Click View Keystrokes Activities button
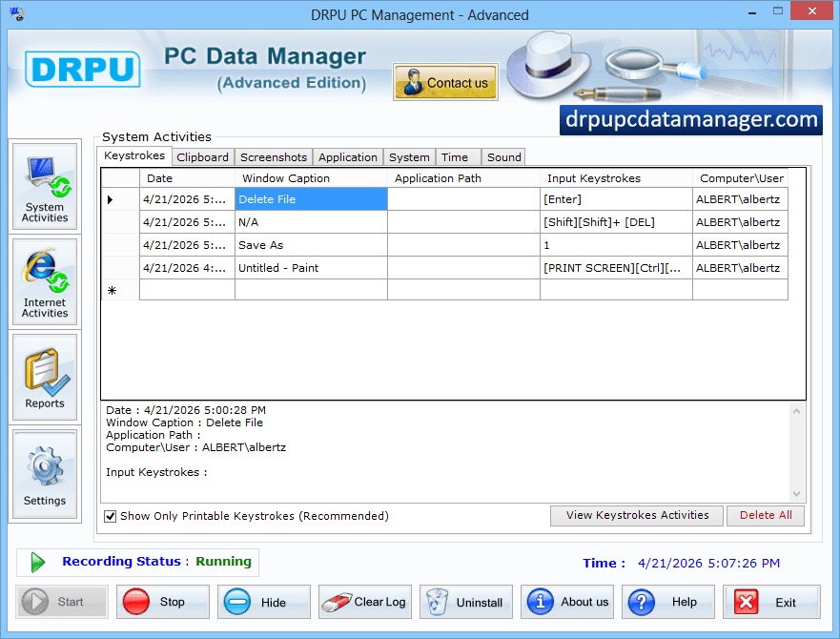 click(x=637, y=516)
